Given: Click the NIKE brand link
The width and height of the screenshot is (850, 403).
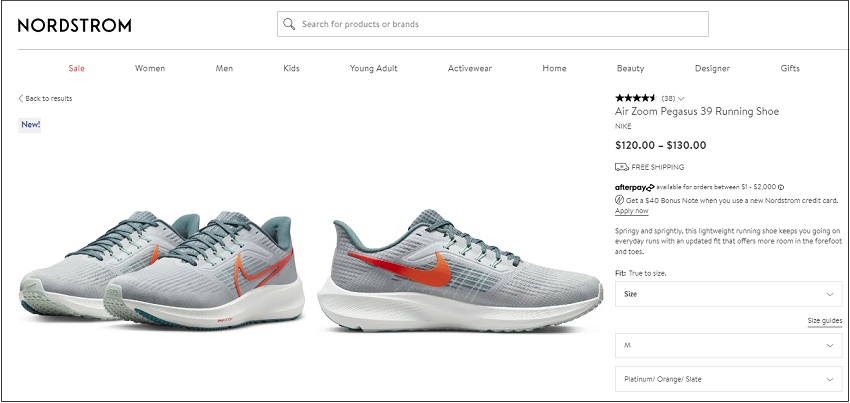Looking at the screenshot, I should coord(623,126).
